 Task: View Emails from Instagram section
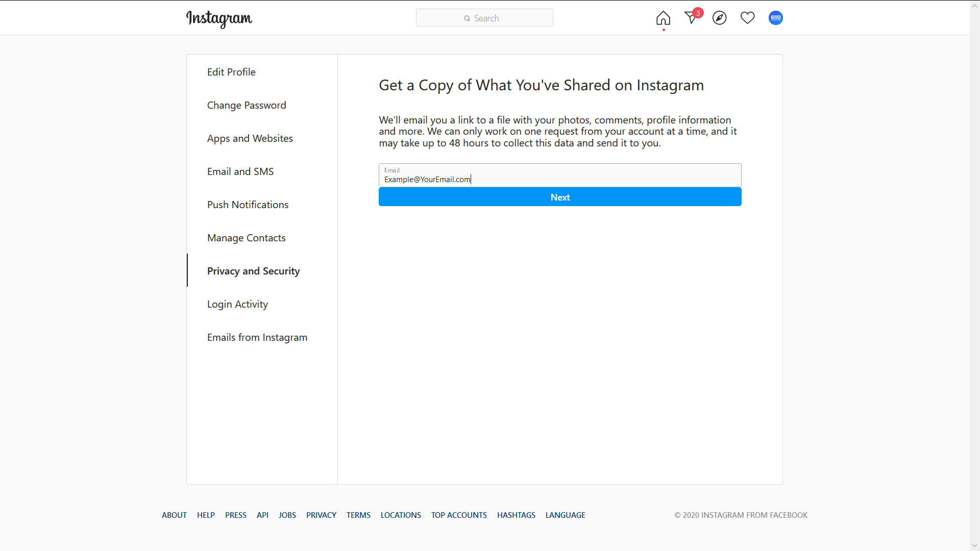pyautogui.click(x=257, y=337)
